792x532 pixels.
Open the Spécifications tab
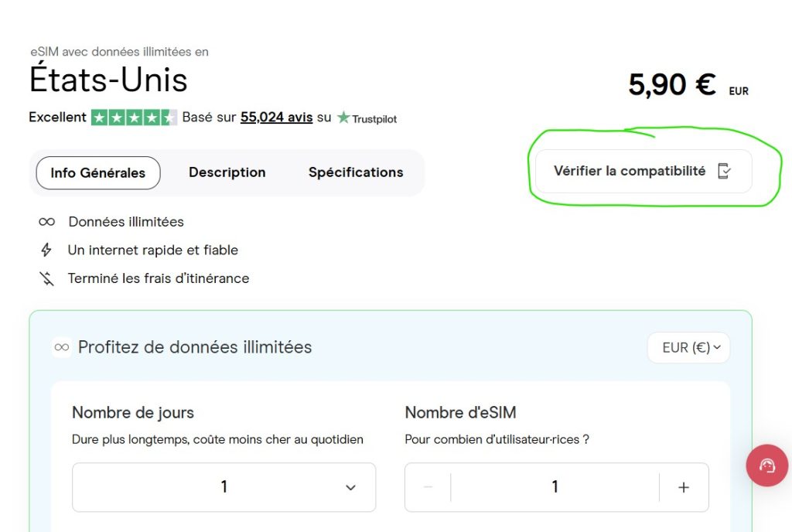355,172
